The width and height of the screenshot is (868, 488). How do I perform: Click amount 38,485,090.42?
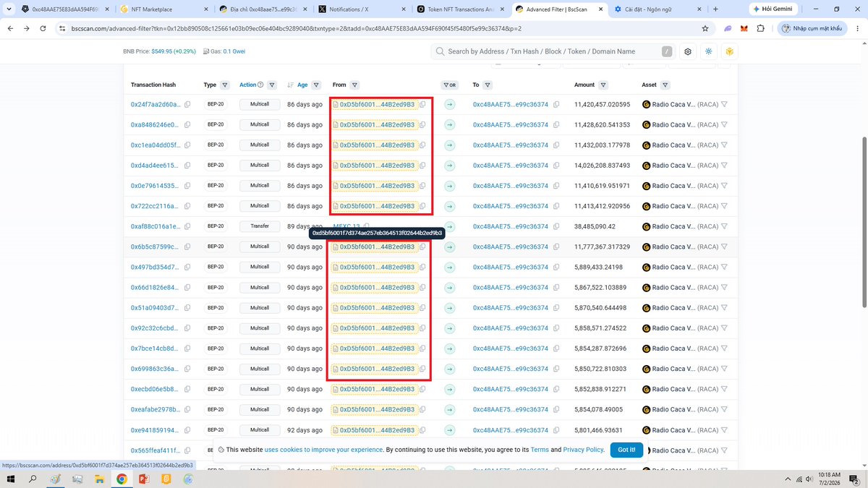[x=595, y=226]
